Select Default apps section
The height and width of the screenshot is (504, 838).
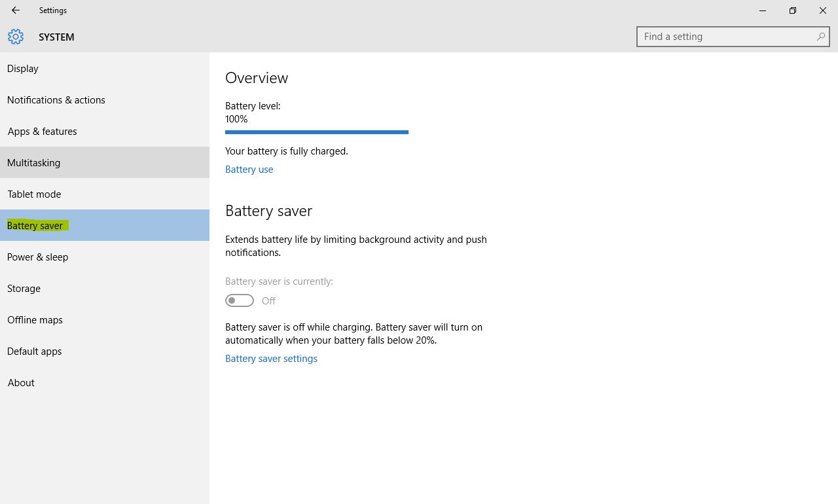(x=34, y=351)
